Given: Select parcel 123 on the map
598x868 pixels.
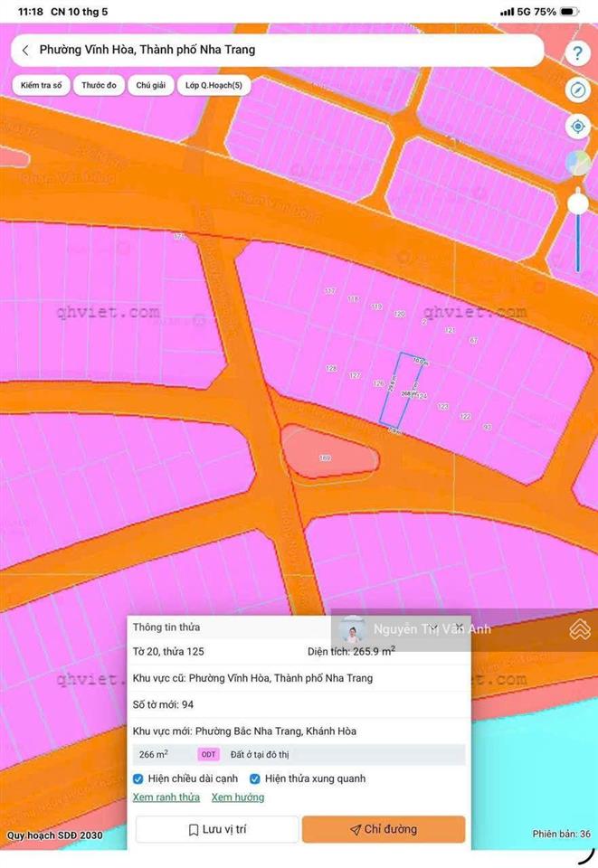Looking at the screenshot, I should [x=443, y=406].
